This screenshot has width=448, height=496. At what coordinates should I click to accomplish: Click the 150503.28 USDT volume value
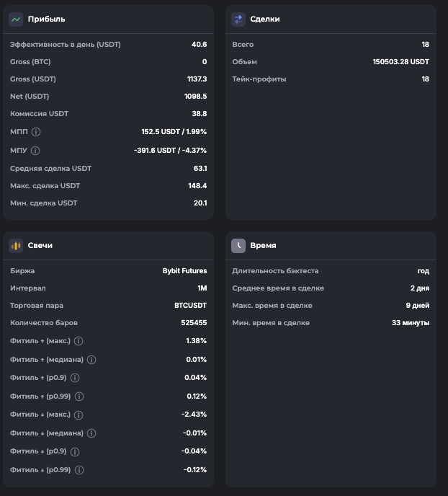click(400, 62)
